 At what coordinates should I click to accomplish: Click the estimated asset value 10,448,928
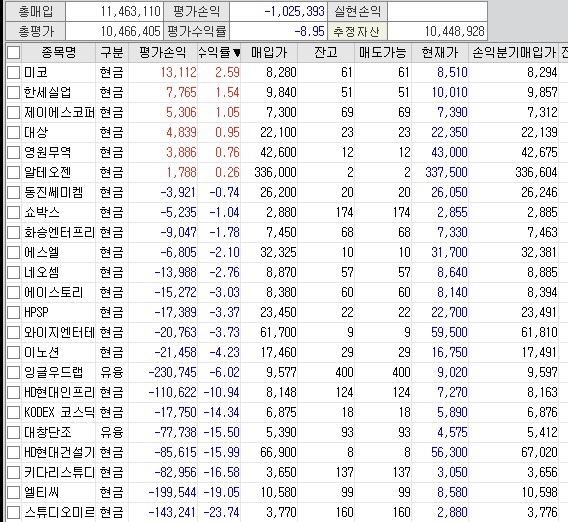(x=455, y=32)
